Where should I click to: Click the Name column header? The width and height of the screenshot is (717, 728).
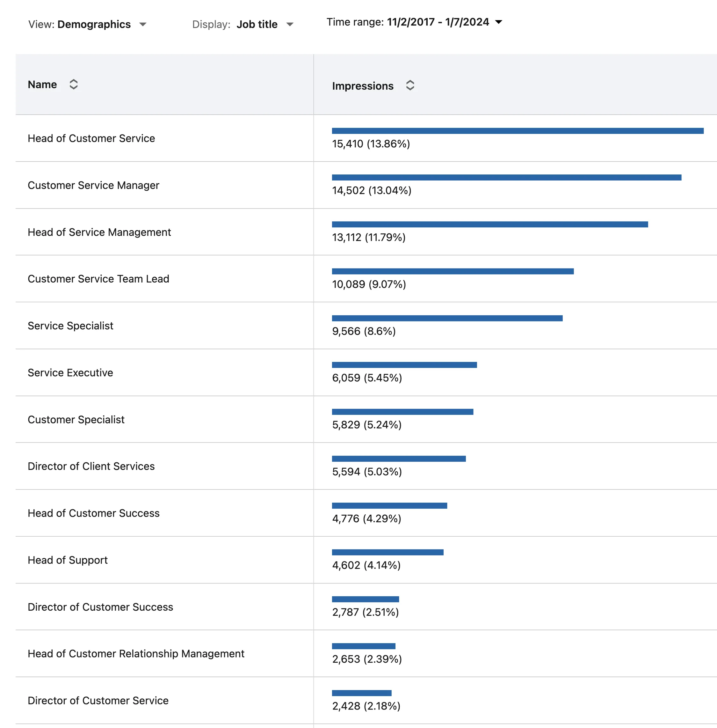click(42, 85)
